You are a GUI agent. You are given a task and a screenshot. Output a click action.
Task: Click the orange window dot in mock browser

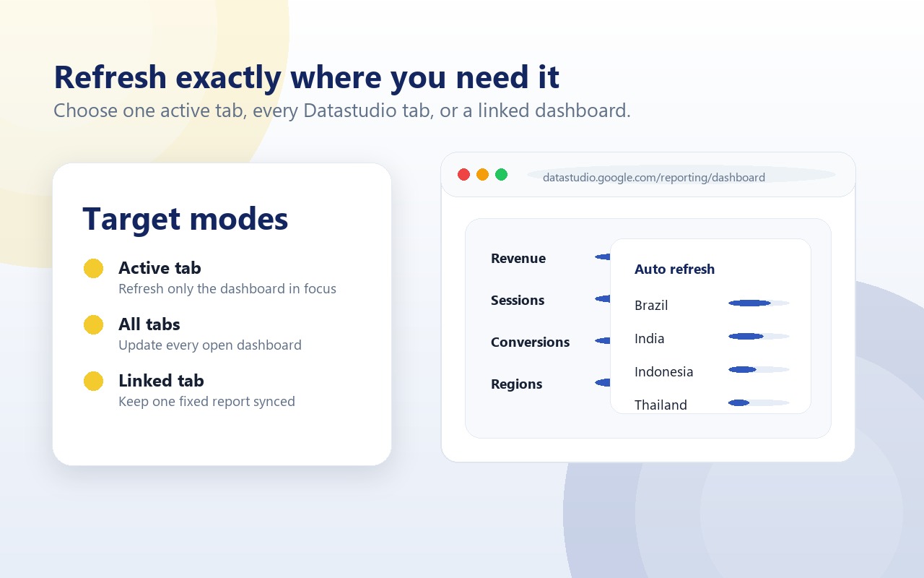483,174
